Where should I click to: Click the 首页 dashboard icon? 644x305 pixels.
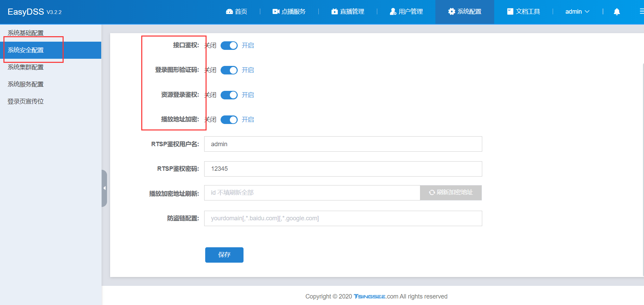click(x=229, y=12)
